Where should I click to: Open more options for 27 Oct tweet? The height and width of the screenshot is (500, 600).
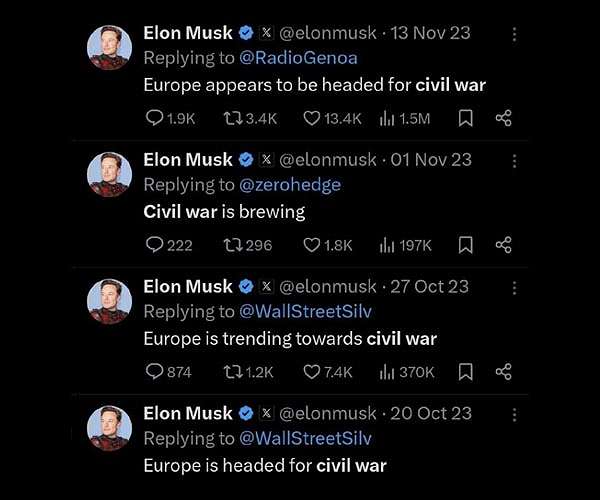coord(514,288)
